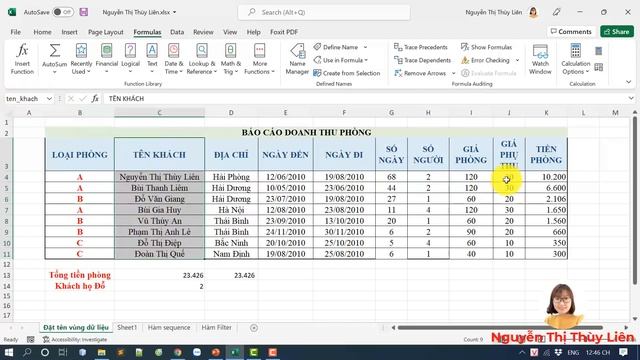Open Hàm Filter sheet tab
This screenshot has width=640, height=360.
[x=216, y=327]
